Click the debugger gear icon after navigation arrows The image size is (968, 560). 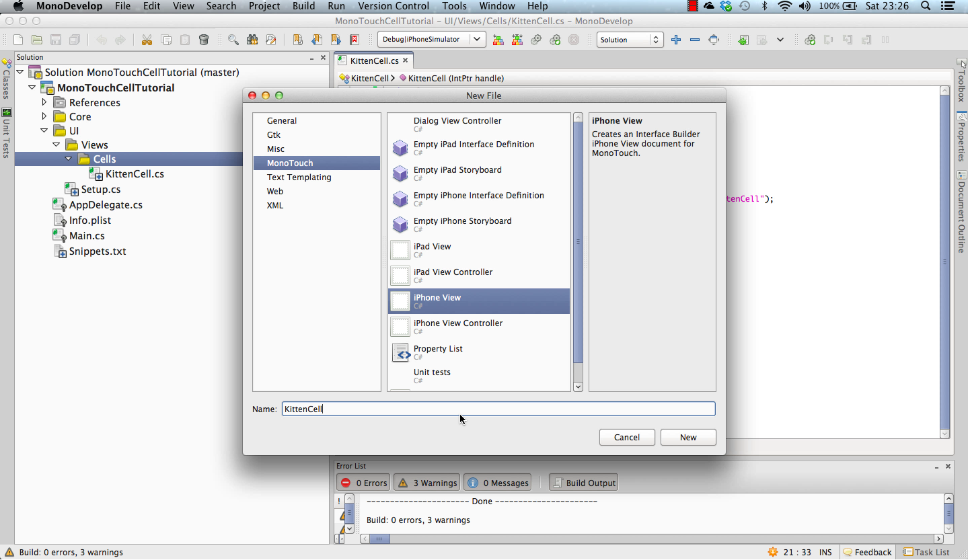[810, 40]
